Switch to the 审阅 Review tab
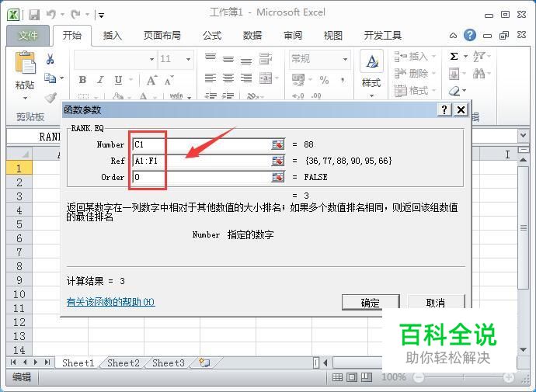The height and width of the screenshot is (392, 536). (293, 35)
